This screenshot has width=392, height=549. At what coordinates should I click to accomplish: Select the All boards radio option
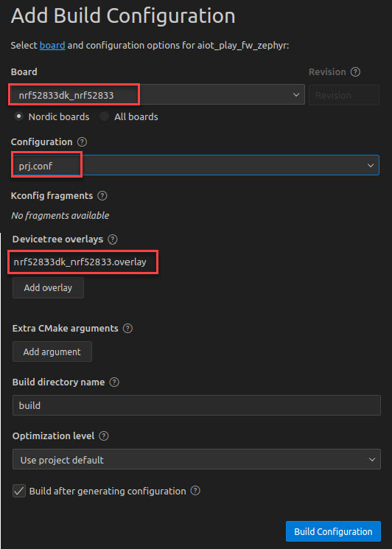[x=105, y=116]
